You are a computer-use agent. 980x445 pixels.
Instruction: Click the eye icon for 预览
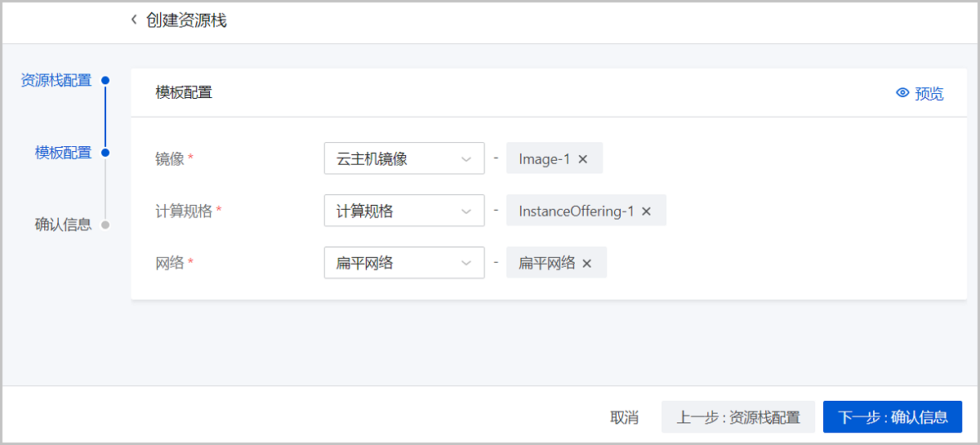pos(902,93)
